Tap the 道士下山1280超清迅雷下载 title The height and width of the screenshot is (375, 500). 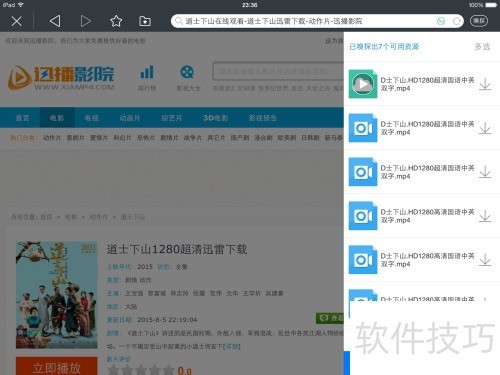point(177,249)
